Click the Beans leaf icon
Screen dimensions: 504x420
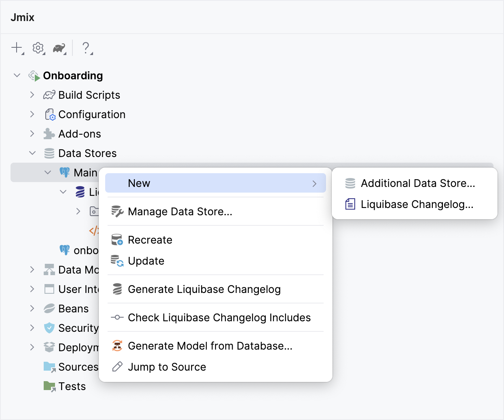coord(49,309)
